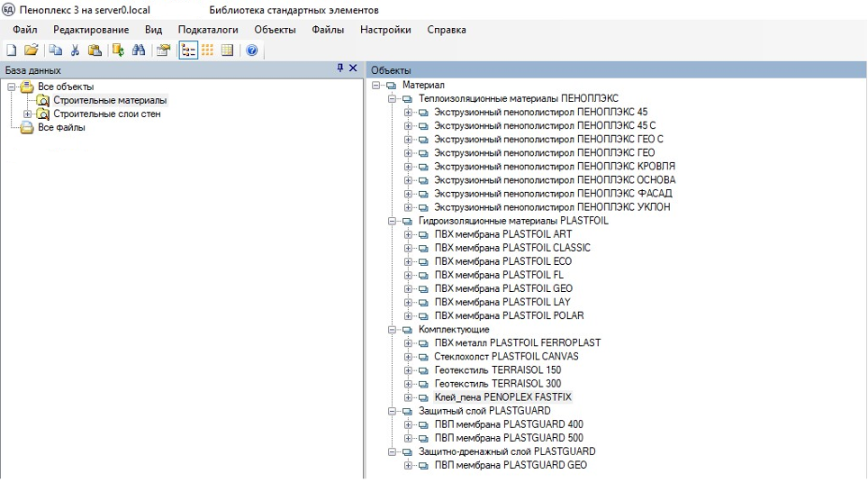The width and height of the screenshot is (868, 483).
Task: Click the Open folder toolbar icon
Action: tap(32, 50)
